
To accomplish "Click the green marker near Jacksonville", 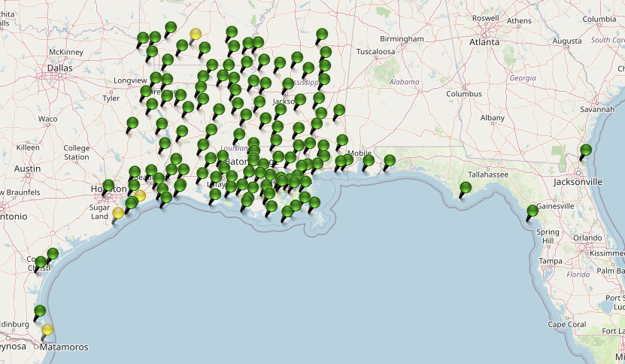I will pyautogui.click(x=586, y=150).
